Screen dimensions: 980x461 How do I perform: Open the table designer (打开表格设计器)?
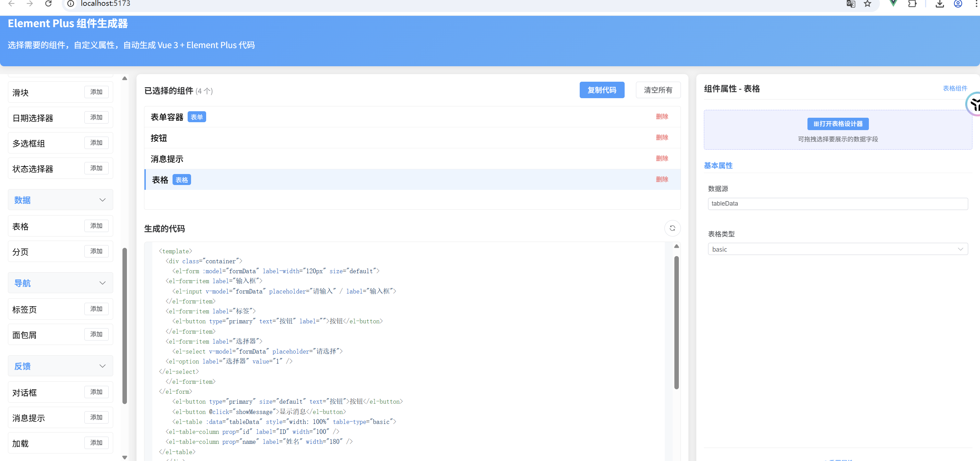(838, 124)
